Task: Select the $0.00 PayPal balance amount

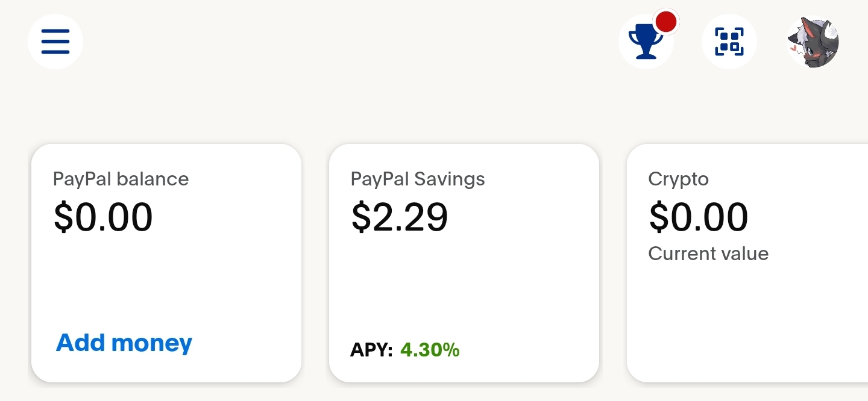Action: coord(103,217)
